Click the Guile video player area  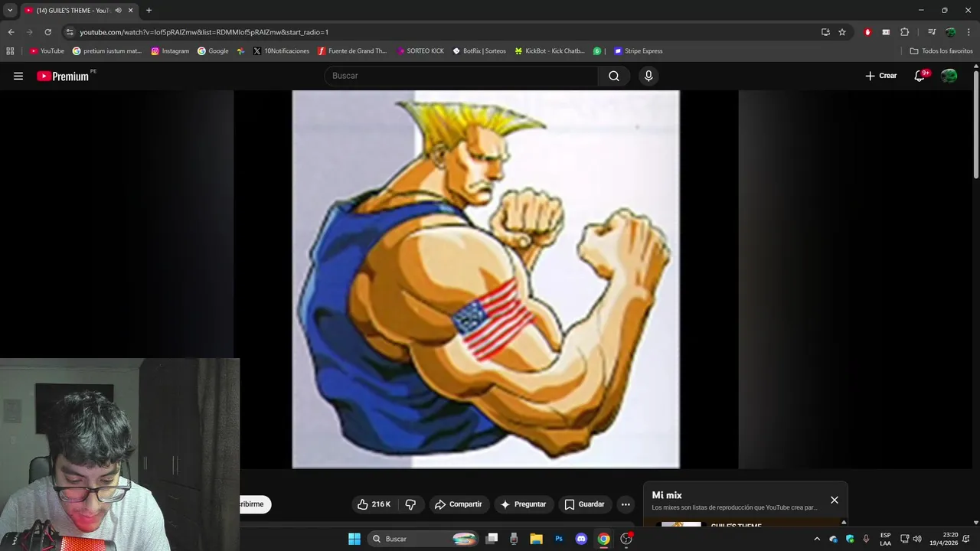pyautogui.click(x=485, y=279)
